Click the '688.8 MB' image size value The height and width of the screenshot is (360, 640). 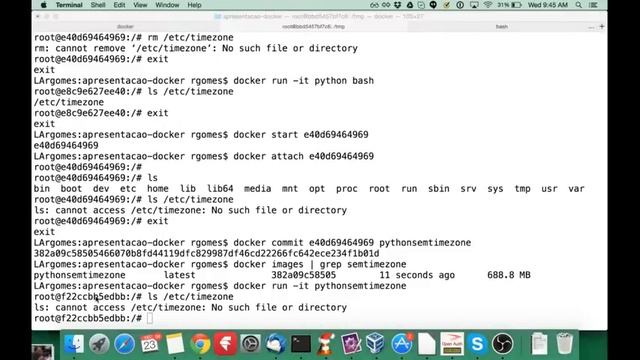pos(509,275)
